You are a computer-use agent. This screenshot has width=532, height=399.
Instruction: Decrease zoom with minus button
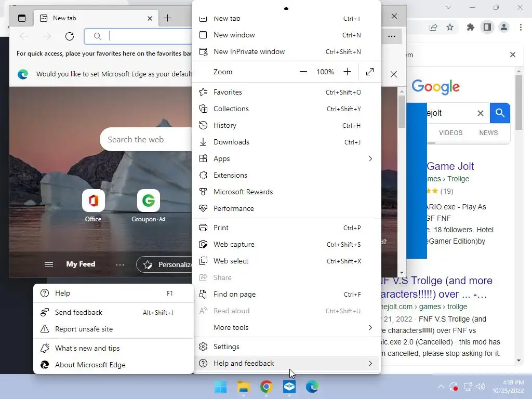[303, 72]
